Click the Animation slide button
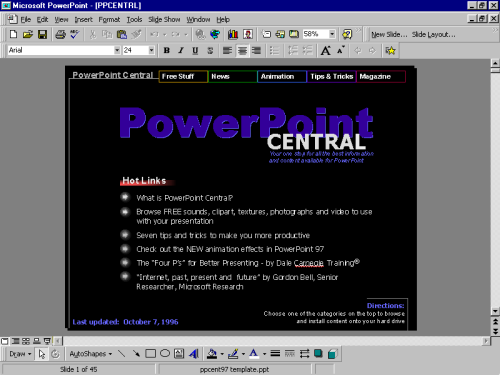This screenshot has height=375, width=500. [x=282, y=76]
